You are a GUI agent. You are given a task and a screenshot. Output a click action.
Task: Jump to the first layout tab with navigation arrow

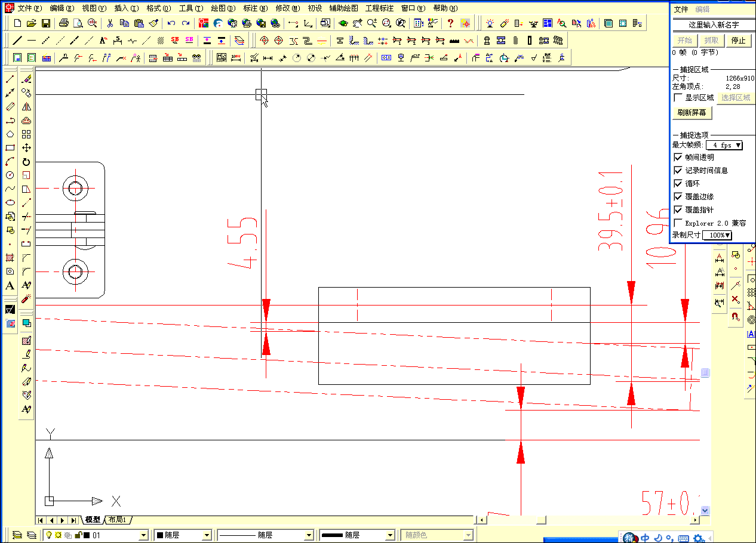coord(41,520)
